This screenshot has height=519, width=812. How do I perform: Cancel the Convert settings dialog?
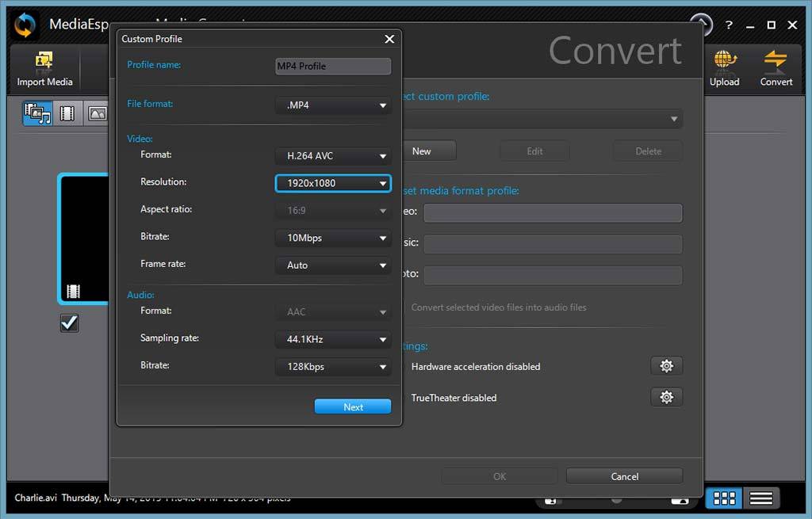click(625, 476)
